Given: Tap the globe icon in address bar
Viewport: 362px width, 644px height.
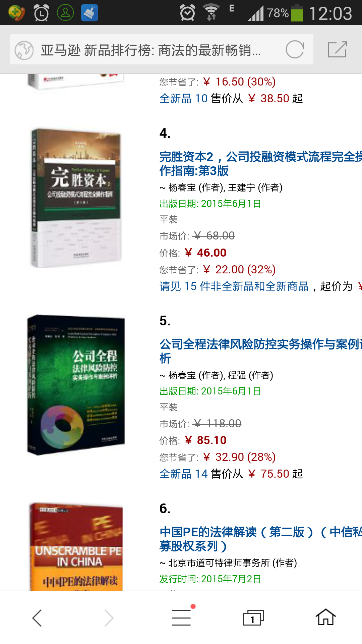Looking at the screenshot, I should click(x=24, y=50).
